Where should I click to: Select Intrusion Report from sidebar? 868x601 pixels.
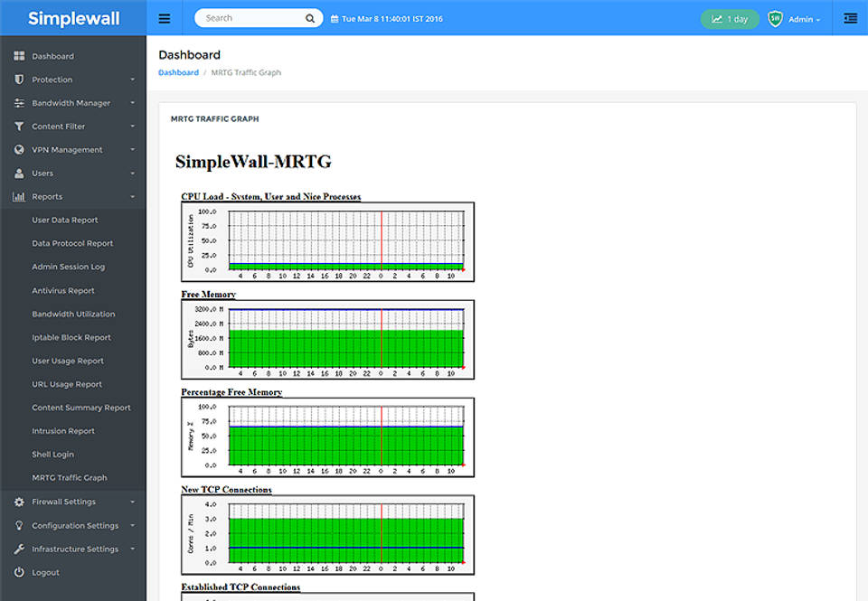[63, 431]
